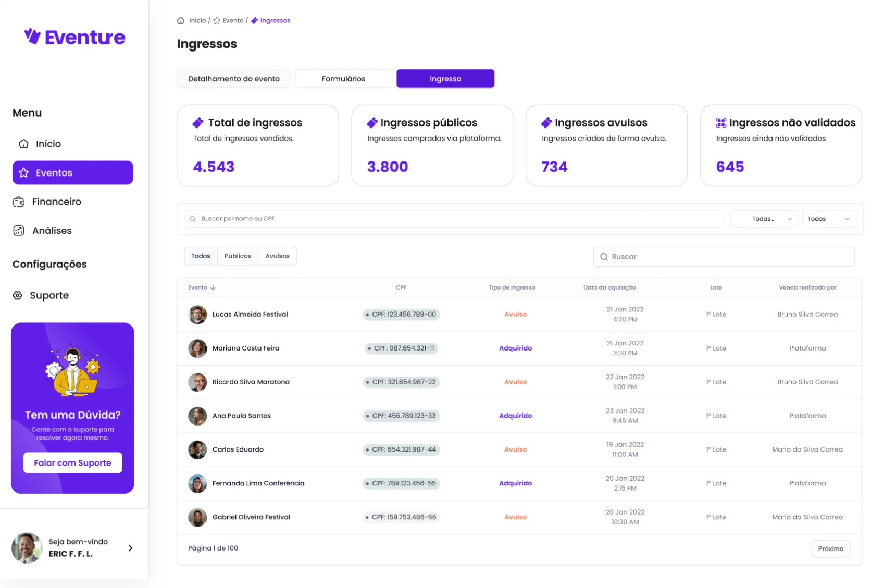Click the Suporte gear icon

click(x=18, y=296)
